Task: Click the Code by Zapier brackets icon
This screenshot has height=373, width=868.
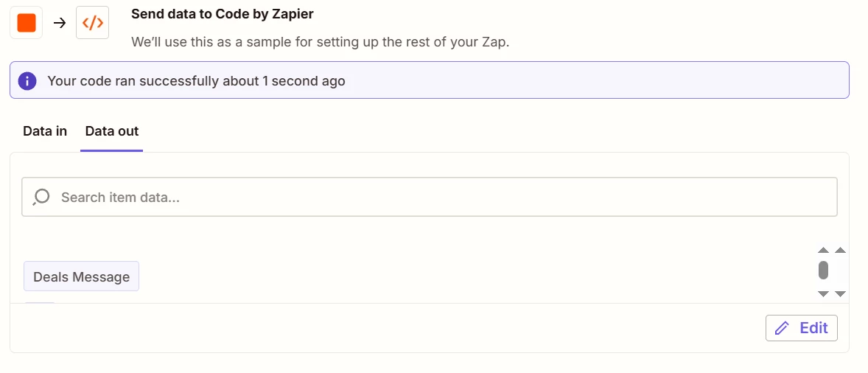Action: pyautogui.click(x=92, y=23)
